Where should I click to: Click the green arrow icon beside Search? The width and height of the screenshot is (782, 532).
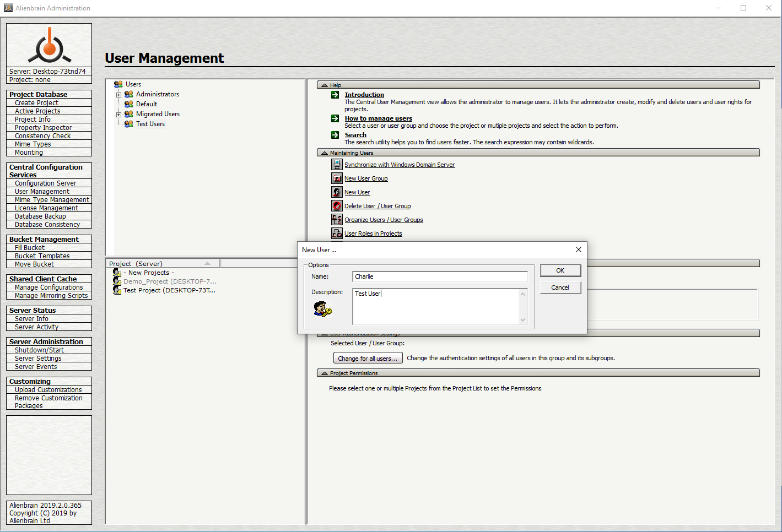coord(335,135)
